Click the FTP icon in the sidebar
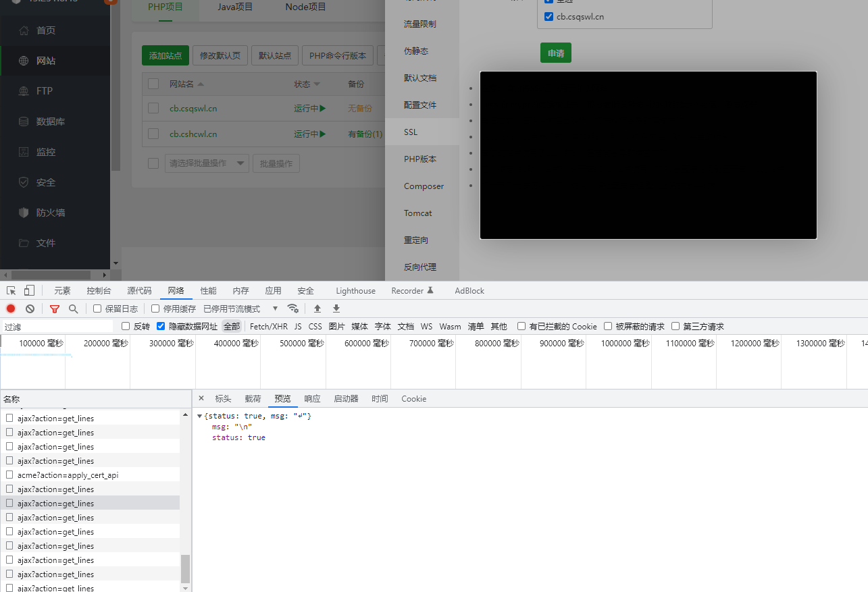Screen dimensions: 868x592 pyautogui.click(x=24, y=91)
